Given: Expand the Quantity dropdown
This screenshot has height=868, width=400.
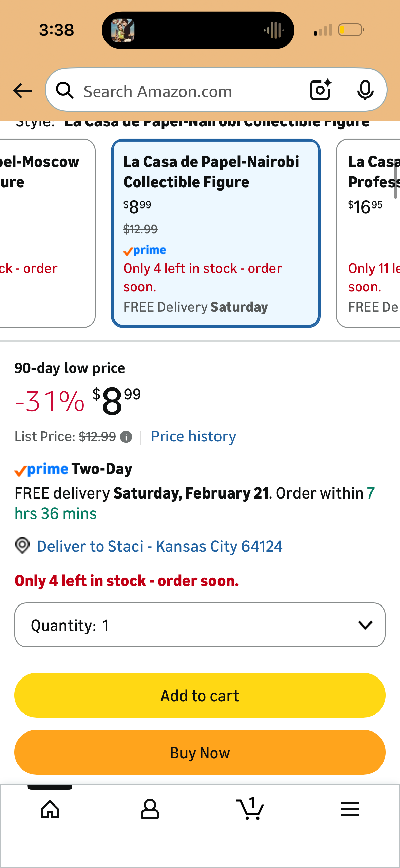Looking at the screenshot, I should (200, 625).
